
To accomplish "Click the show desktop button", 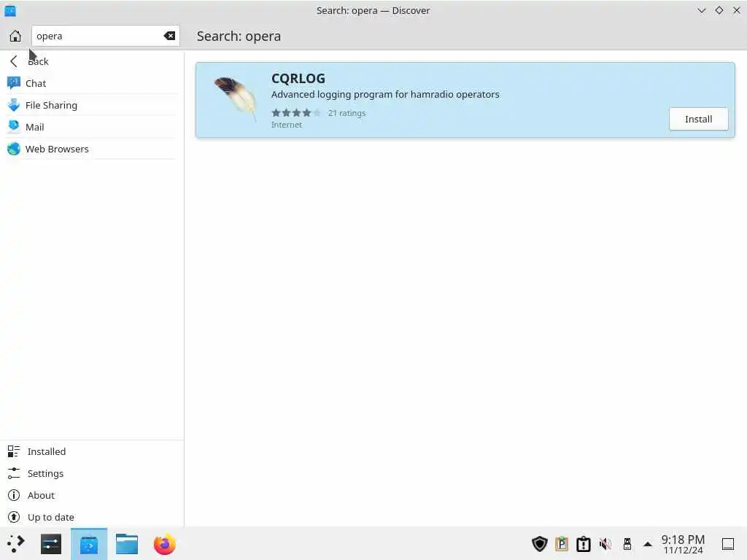I will point(728,544).
